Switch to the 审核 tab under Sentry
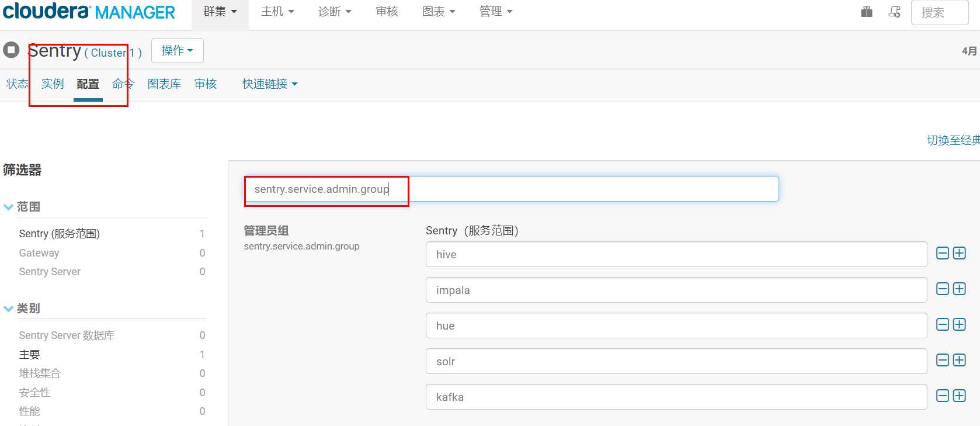Viewport: 980px width, 426px height. pos(206,84)
